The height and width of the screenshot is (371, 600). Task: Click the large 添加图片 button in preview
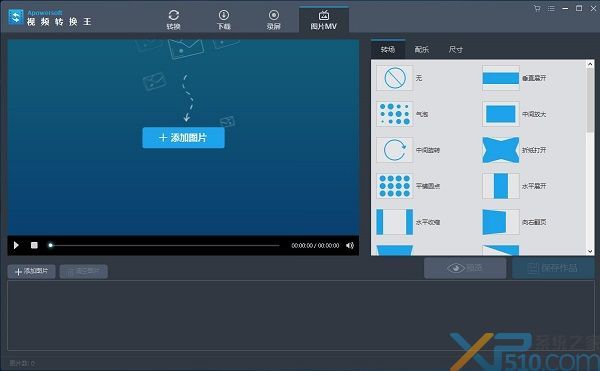click(x=183, y=138)
